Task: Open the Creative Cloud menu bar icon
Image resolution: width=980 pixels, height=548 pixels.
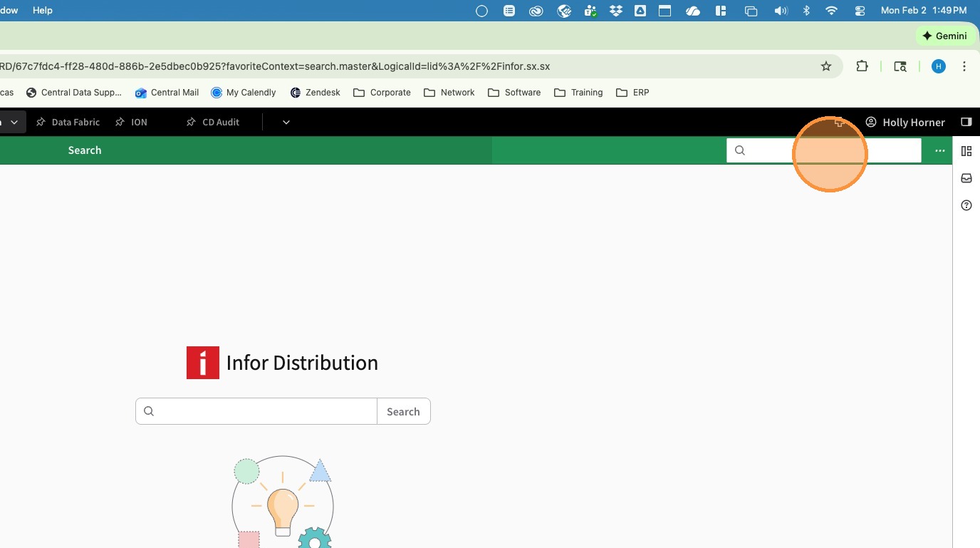Action: (536, 11)
